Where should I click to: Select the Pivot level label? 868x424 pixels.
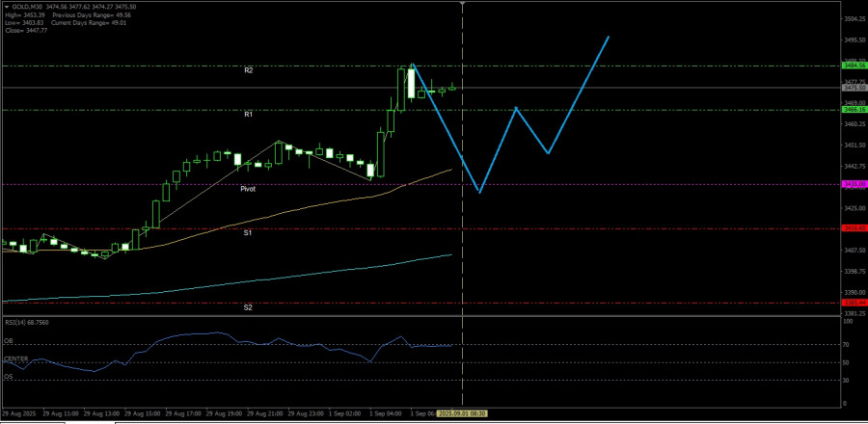(x=248, y=190)
